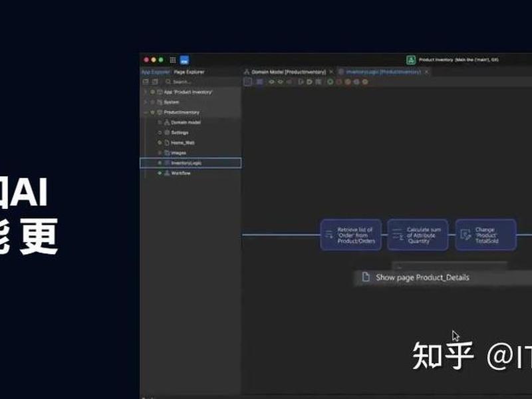Click the change icon inside Change Product activity
The image size is (532, 399).
click(465, 235)
